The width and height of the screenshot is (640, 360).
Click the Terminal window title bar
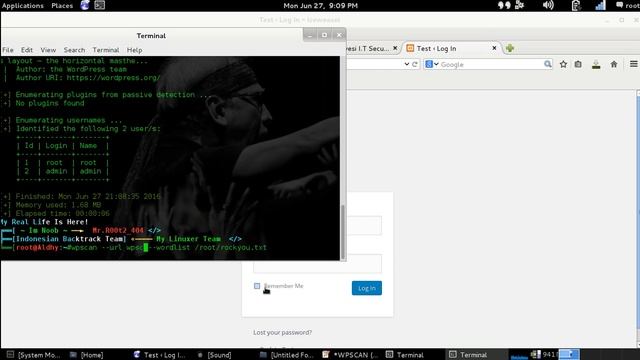point(151,36)
